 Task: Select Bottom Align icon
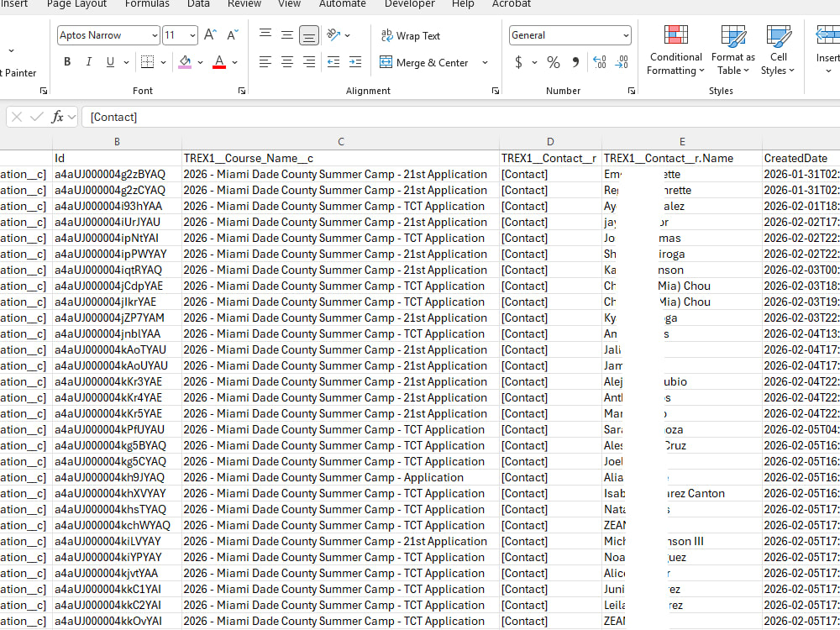309,35
